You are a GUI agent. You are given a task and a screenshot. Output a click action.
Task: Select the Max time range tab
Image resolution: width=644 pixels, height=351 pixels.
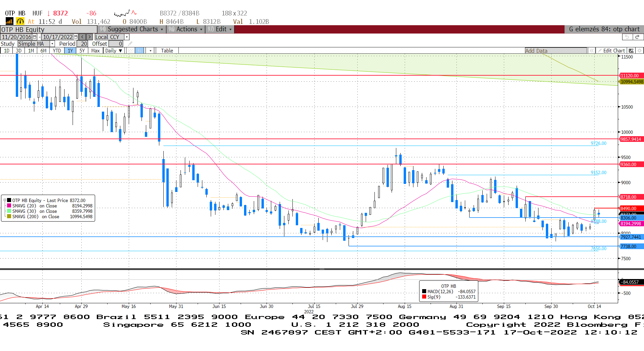click(95, 51)
